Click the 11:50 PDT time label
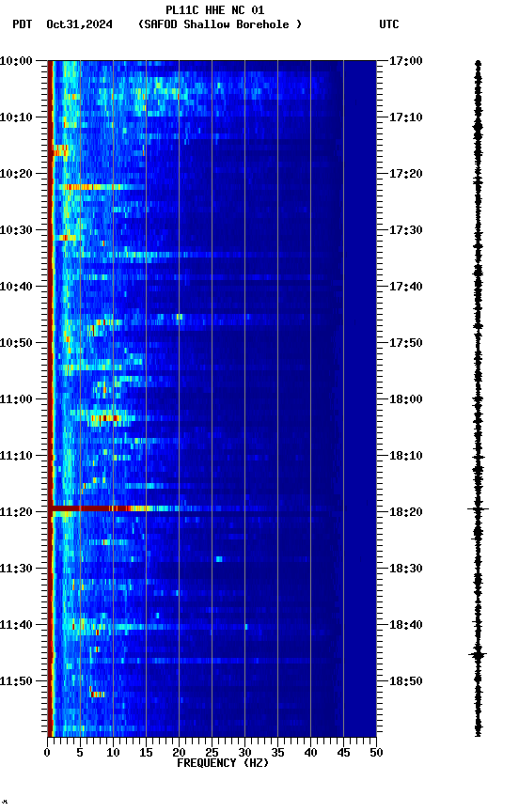519x812 pixels. 16,681
